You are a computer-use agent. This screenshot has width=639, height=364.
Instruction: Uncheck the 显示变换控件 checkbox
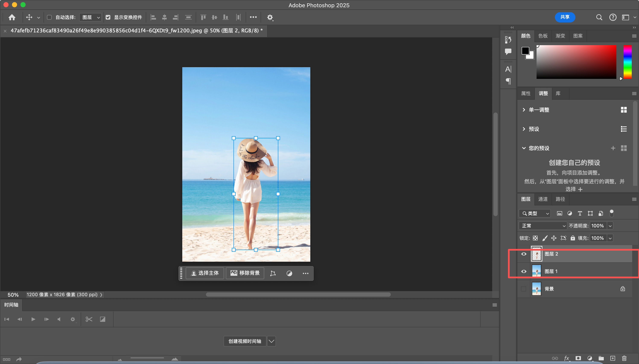tap(108, 17)
